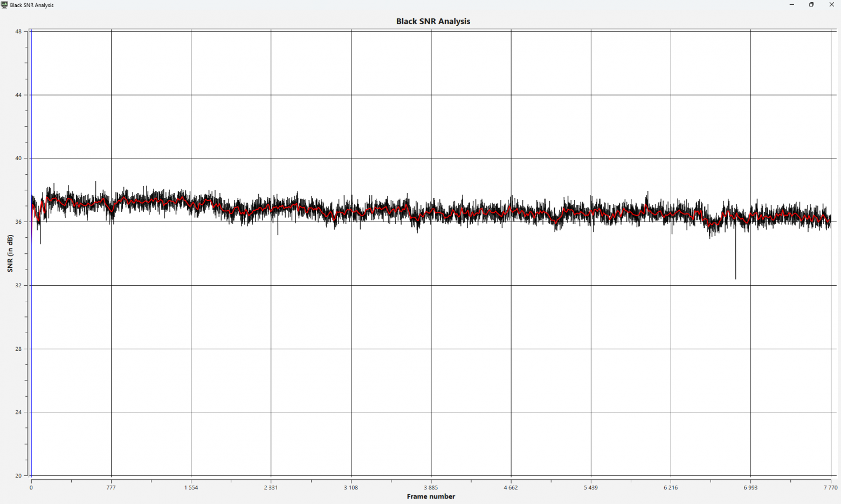This screenshot has height=504, width=841.
Task: Click the window title text in the title bar
Action: (x=32, y=5)
